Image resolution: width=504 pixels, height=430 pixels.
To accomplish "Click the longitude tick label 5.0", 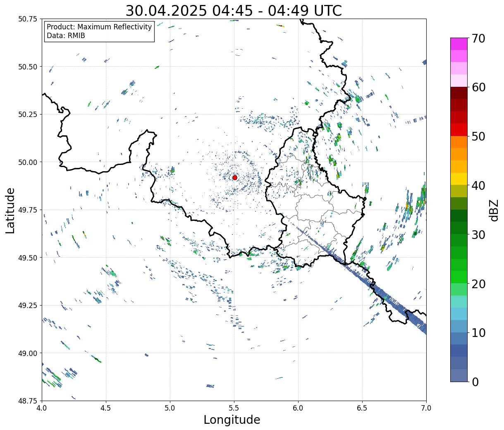I will 170,408.
